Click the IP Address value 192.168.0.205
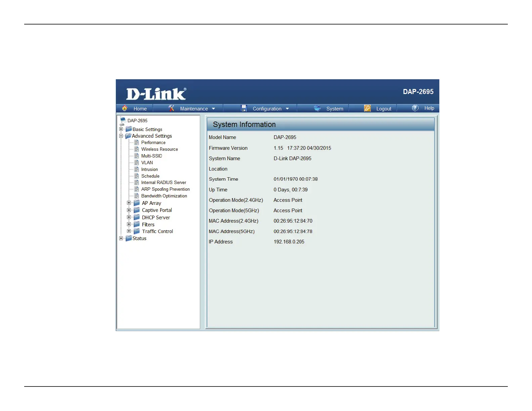 tap(289, 242)
